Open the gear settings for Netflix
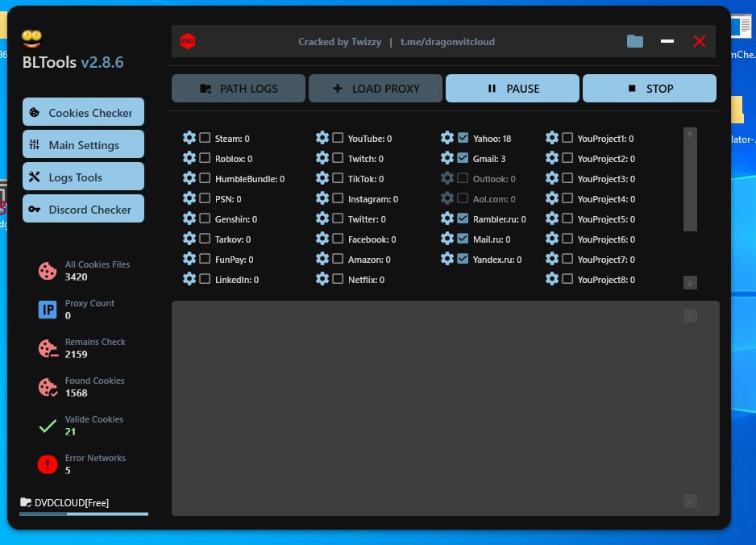Image resolution: width=756 pixels, height=545 pixels. 322,279
